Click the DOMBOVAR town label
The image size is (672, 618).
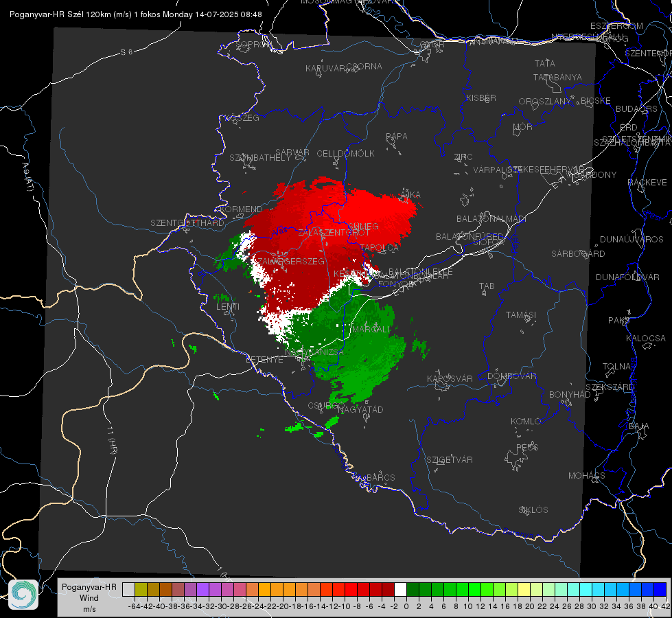(x=511, y=376)
